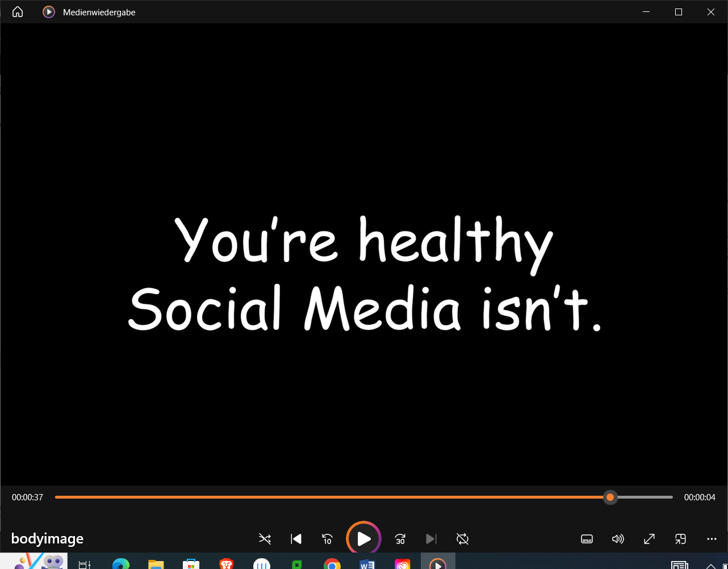
Task: Skip forward 30 seconds
Action: click(x=400, y=539)
